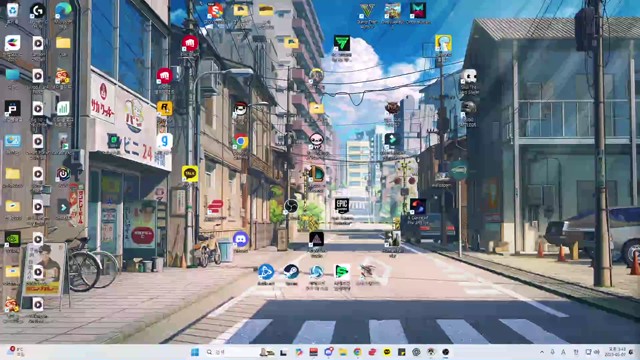Viewport: 640px width, 360px height.
Task: Open the Rockstar Games Launcher icon
Action: click(x=164, y=108)
